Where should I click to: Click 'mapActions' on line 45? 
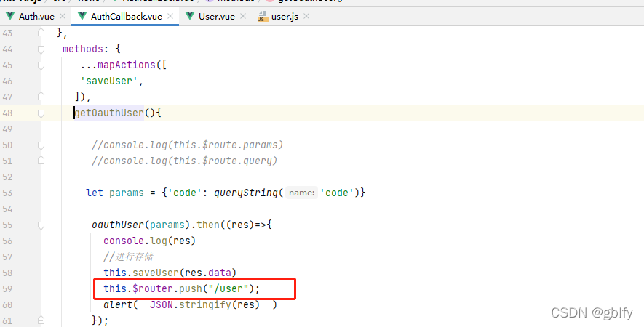pyautogui.click(x=127, y=65)
